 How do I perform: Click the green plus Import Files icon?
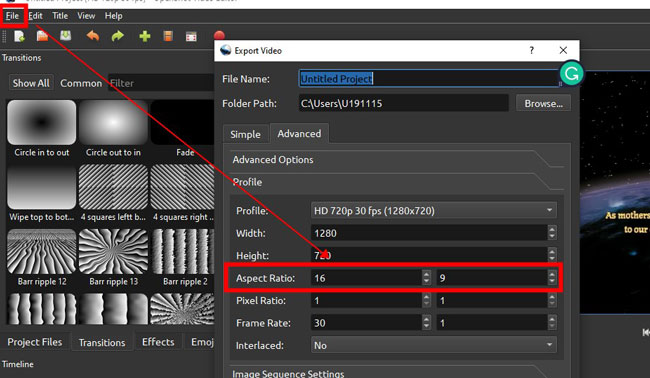click(145, 36)
